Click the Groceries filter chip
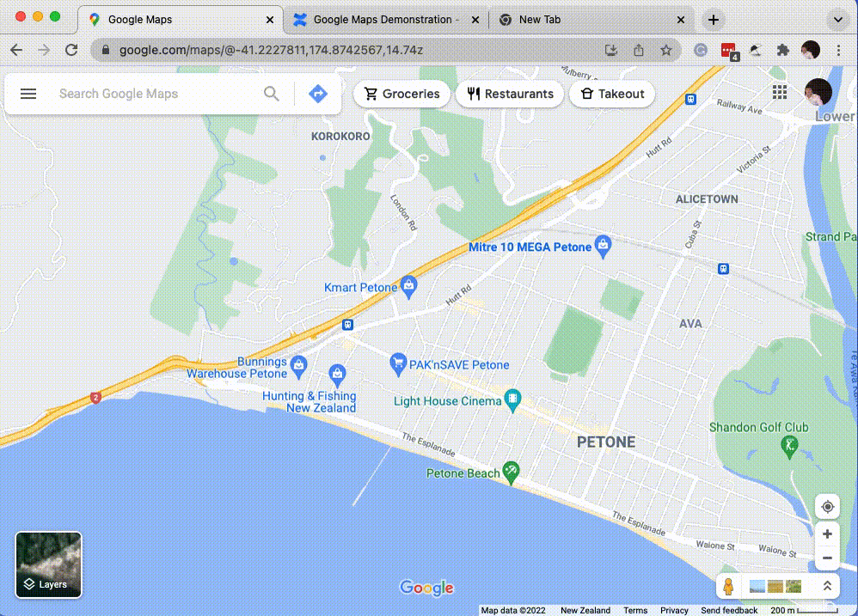The width and height of the screenshot is (858, 616). [x=401, y=94]
